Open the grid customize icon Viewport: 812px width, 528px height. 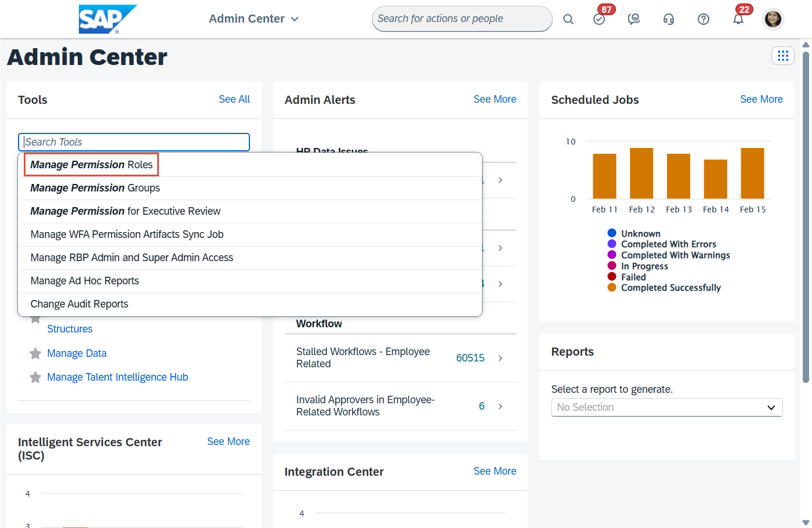point(783,56)
